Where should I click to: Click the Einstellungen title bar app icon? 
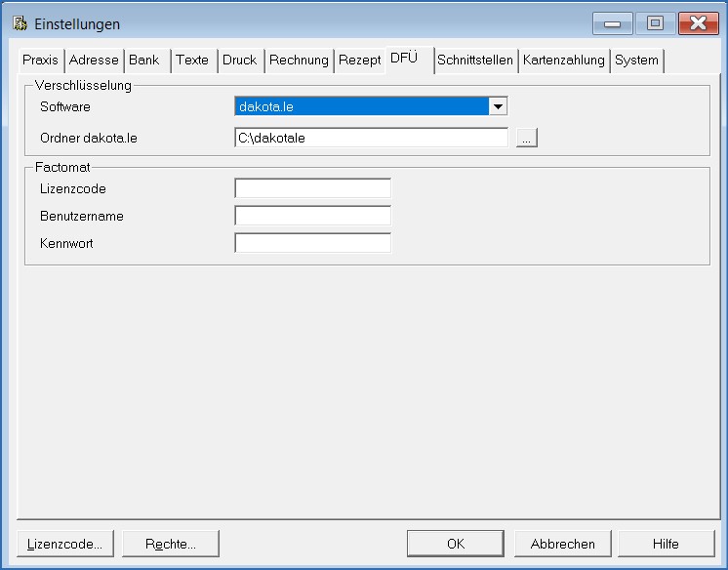click(x=19, y=23)
